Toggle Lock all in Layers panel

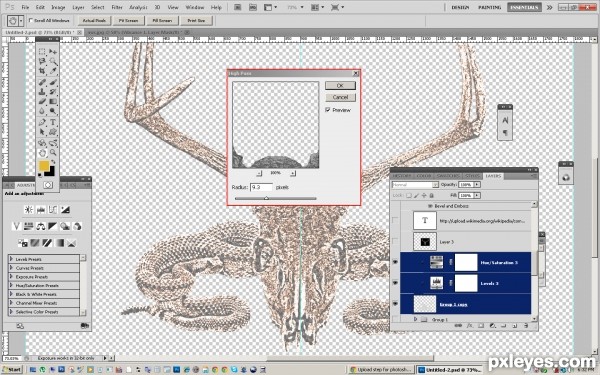[x=431, y=196]
